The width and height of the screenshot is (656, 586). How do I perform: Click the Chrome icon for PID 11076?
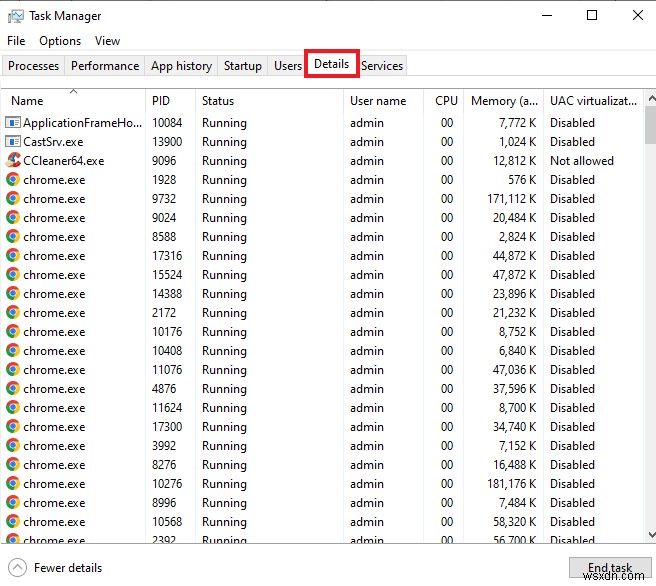[x=13, y=370]
